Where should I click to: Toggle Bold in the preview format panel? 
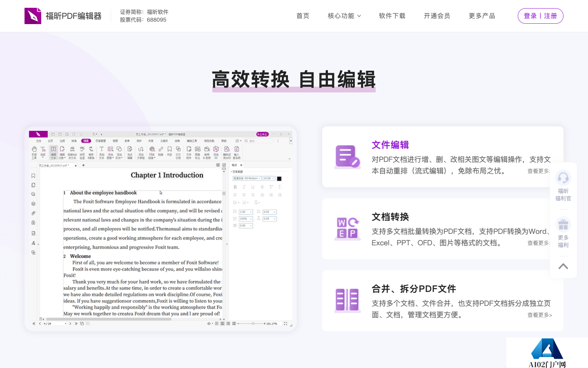coord(235,187)
